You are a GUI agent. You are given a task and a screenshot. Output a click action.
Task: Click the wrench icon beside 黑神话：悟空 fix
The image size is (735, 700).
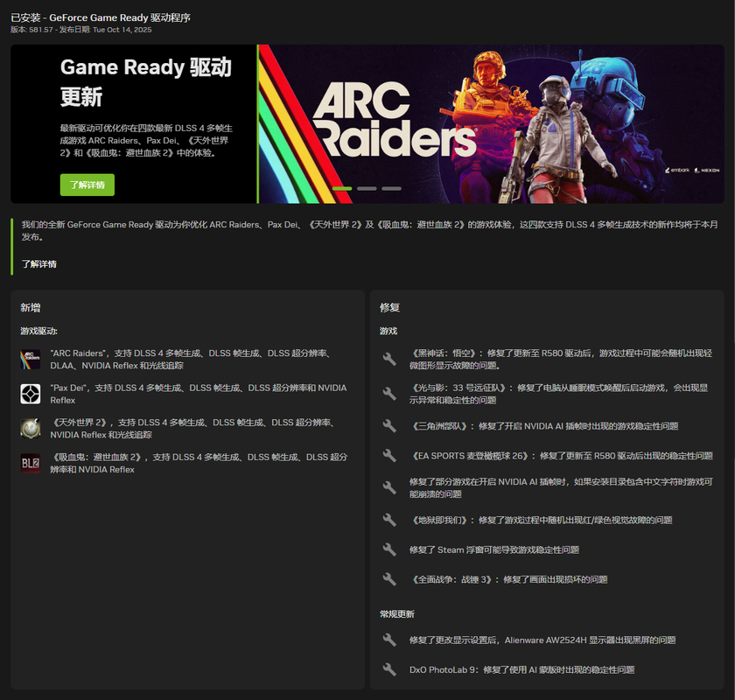(x=389, y=359)
